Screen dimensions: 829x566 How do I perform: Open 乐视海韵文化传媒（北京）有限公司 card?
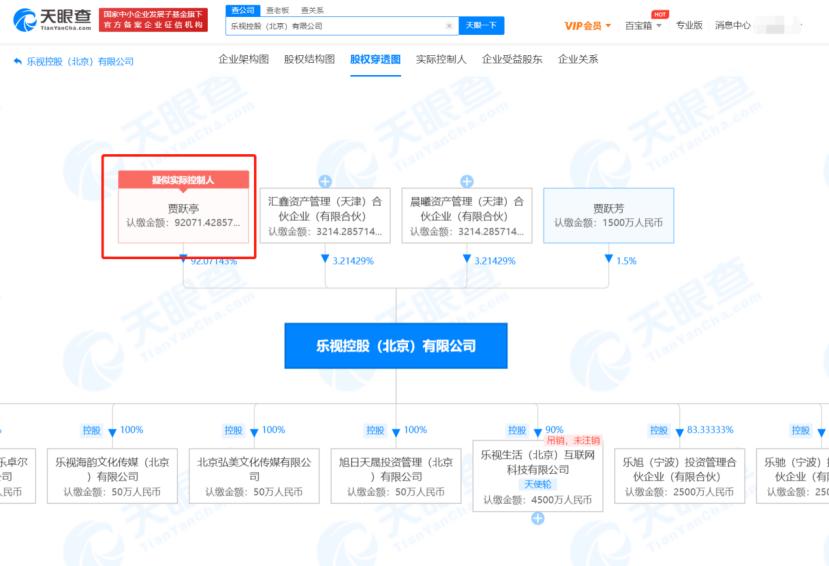click(112, 476)
